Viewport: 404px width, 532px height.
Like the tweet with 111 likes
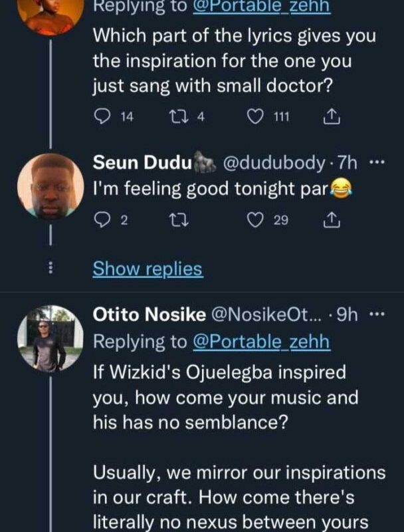pyautogui.click(x=255, y=118)
